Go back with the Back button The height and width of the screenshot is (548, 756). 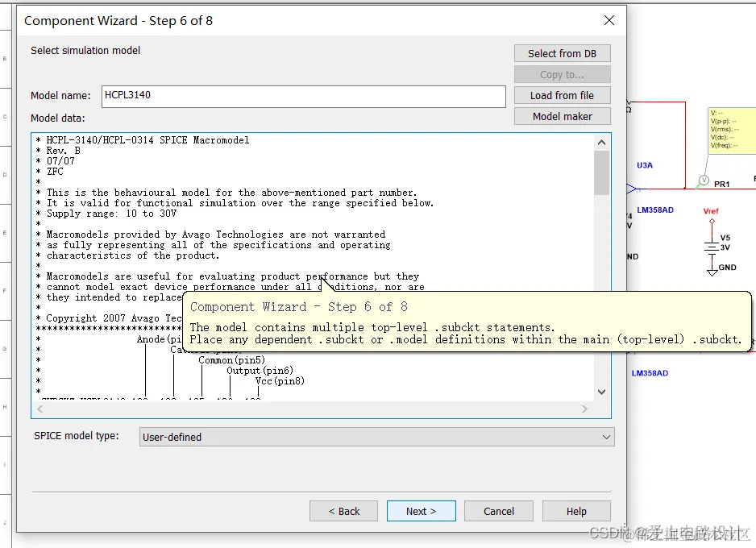point(343,511)
